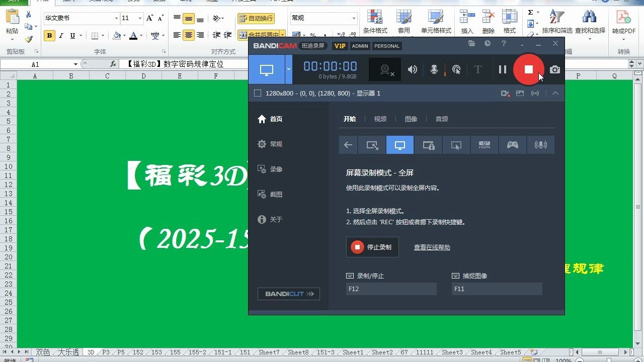Open the Bandicam help question mark
The height and width of the screenshot is (362, 644).
click(x=504, y=44)
